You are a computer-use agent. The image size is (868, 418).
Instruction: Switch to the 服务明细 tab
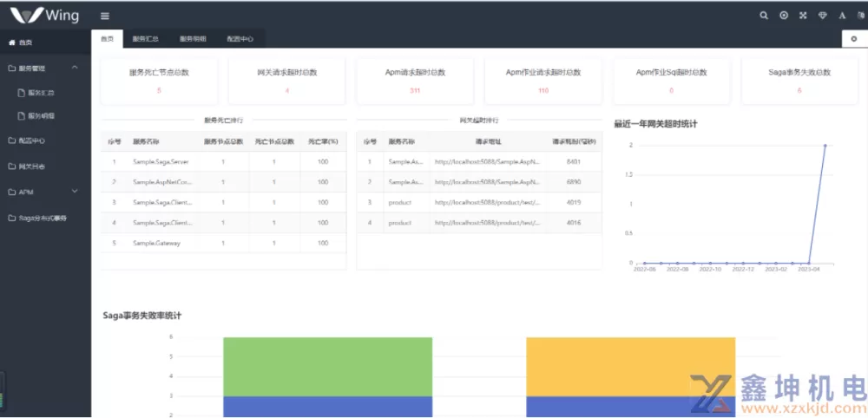[x=193, y=39]
